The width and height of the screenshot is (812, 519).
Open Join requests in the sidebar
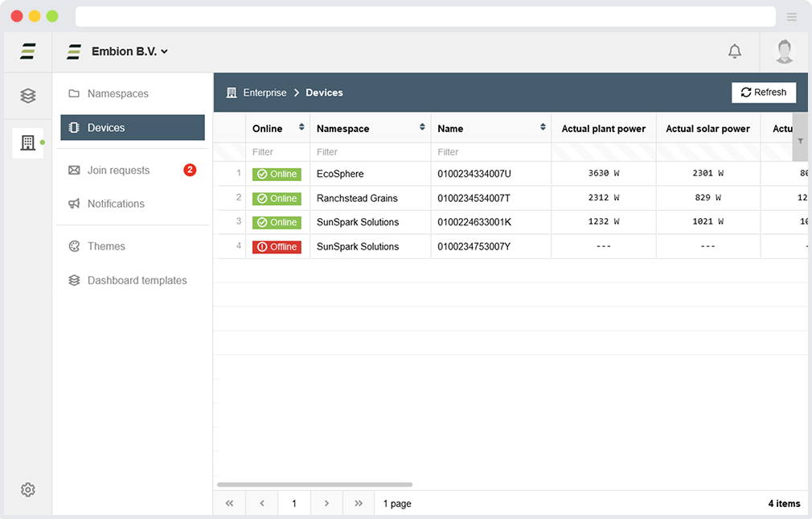(x=118, y=170)
